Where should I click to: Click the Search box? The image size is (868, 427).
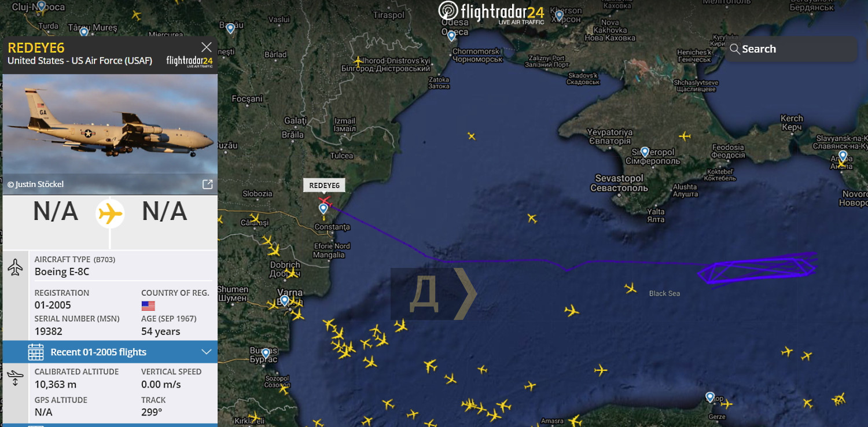coord(792,49)
